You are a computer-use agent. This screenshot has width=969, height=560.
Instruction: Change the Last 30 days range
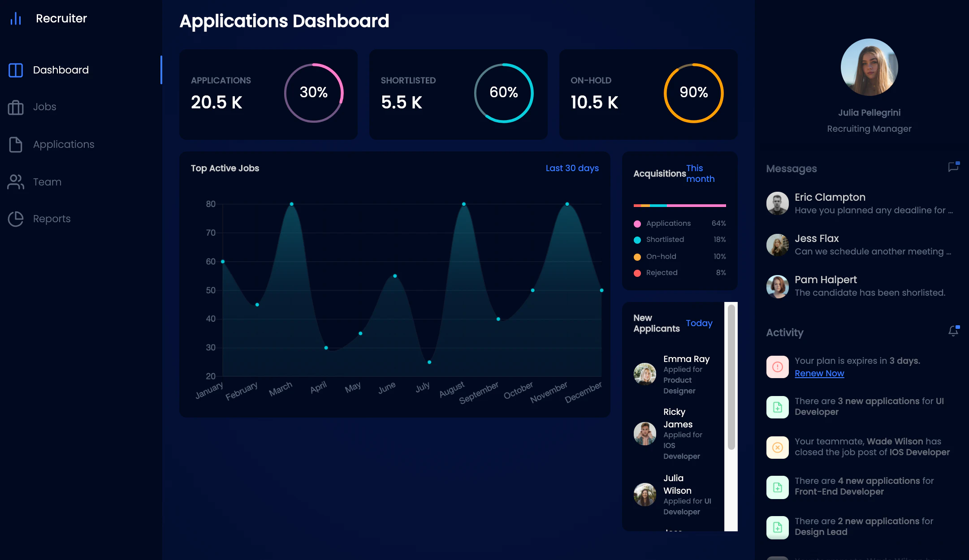572,168
